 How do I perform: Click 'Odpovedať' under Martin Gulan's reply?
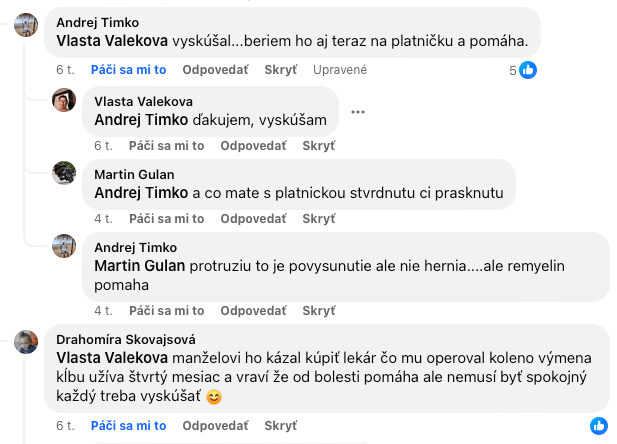[x=252, y=218]
